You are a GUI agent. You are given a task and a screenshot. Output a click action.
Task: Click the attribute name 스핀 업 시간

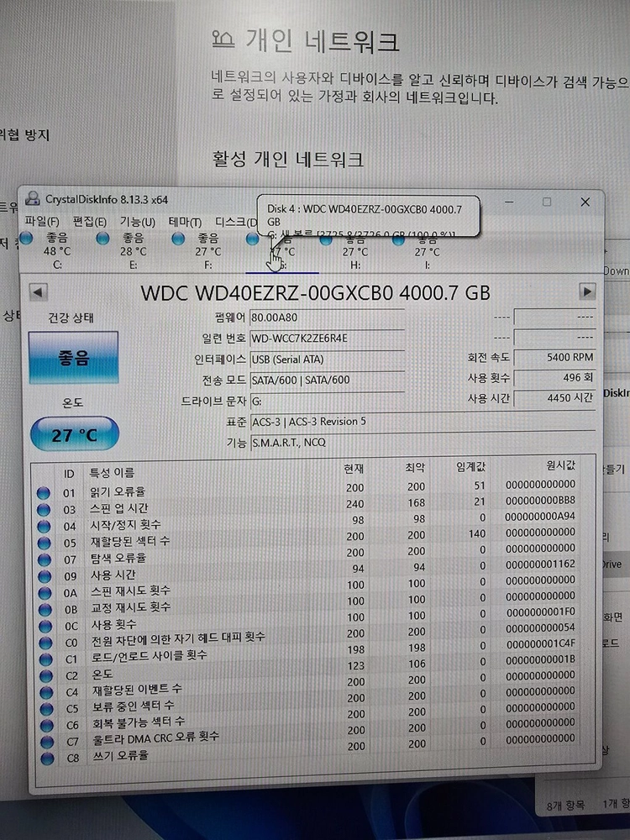tap(118, 508)
